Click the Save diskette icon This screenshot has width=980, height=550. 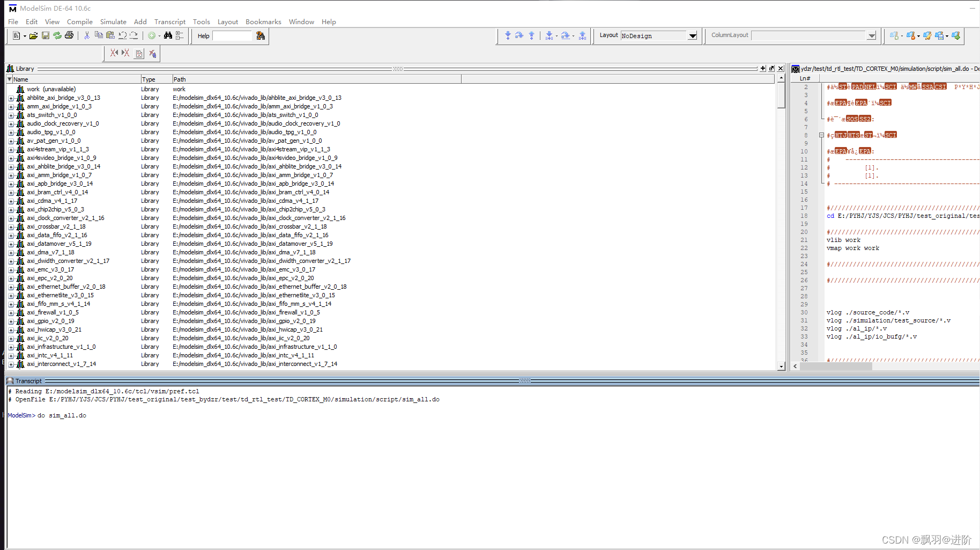click(x=46, y=35)
